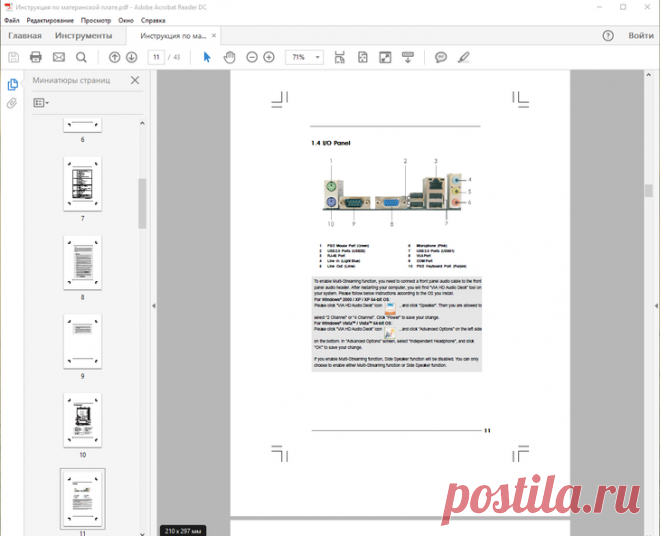Viewport: 660px width, 536px height.
Task: Go to the previous page arrow
Action: coord(114,57)
